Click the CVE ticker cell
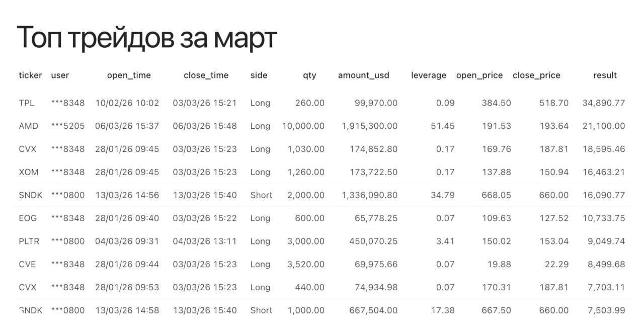The width and height of the screenshot is (644, 334). 27,265
